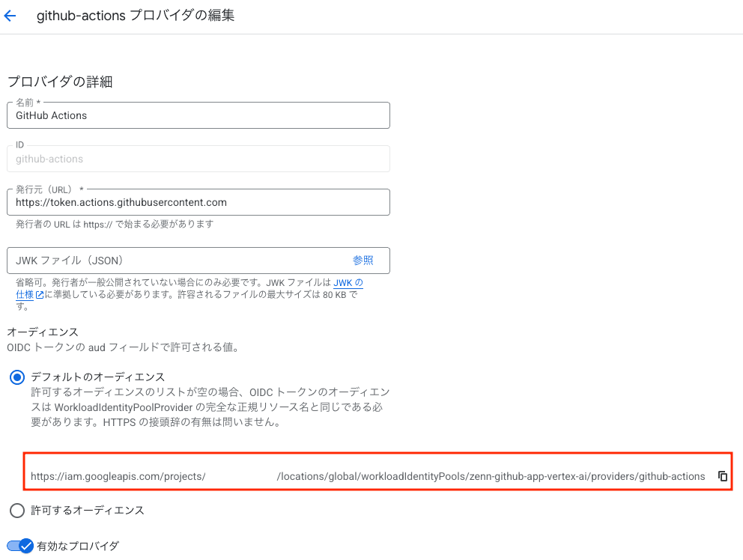This screenshot has height=560, width=743.
Task: Select デフォルトのオーディエンス radio button
Action: (x=17, y=377)
